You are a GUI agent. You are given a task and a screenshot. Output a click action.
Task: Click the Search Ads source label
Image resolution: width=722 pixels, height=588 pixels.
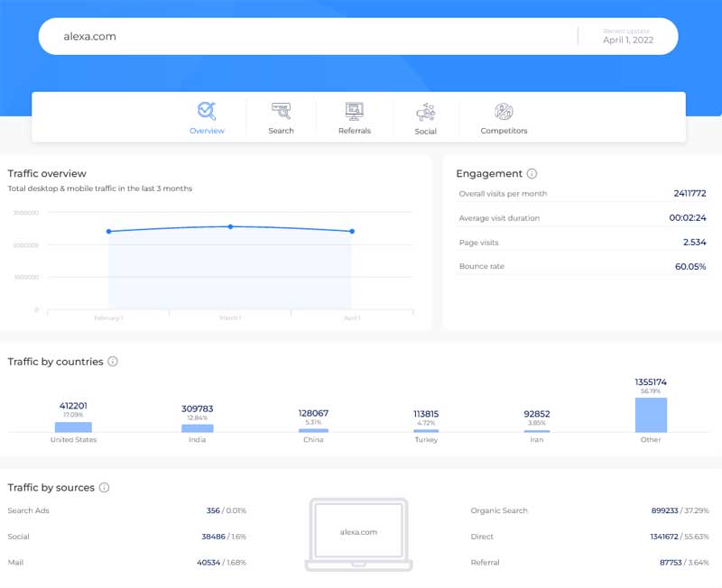[29, 510]
